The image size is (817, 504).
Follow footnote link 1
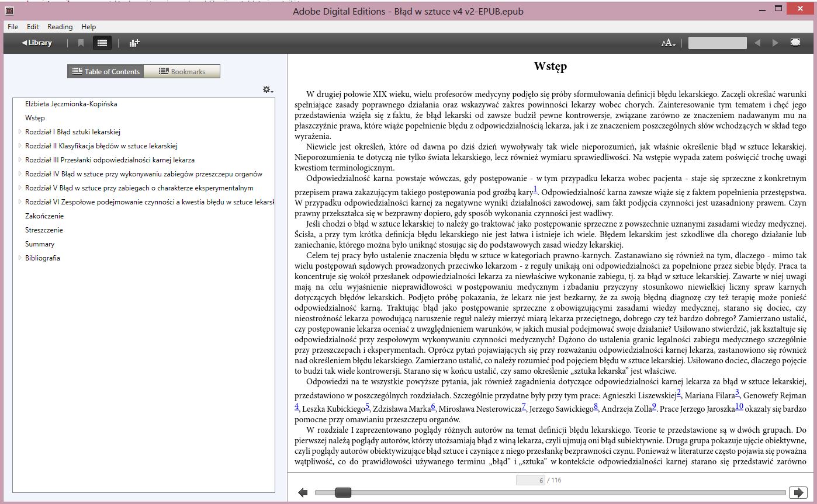tap(535, 189)
